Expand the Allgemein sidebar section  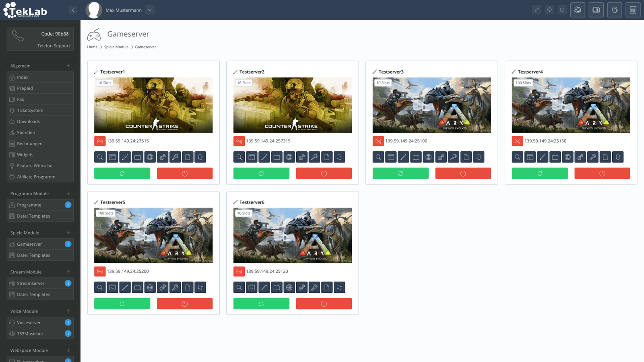click(x=68, y=66)
